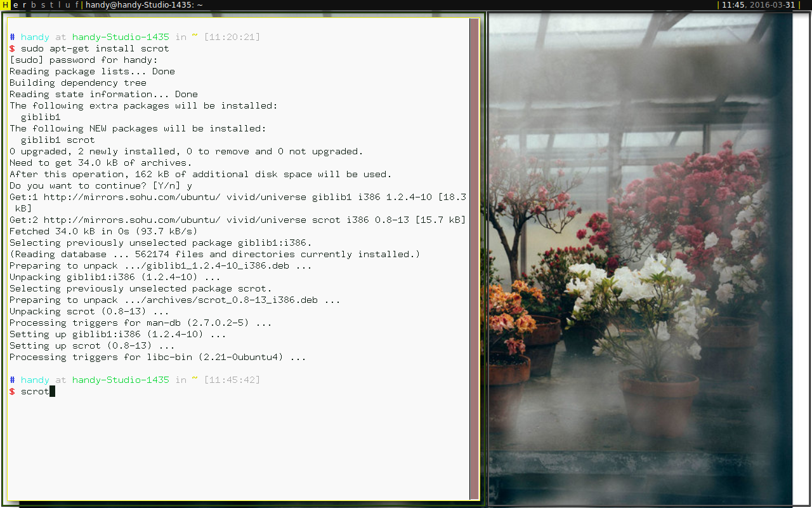
Task: Click 'Preparing to unpack .../archives/scrot_0.8-13_i386.deb' line
Action: coord(175,300)
